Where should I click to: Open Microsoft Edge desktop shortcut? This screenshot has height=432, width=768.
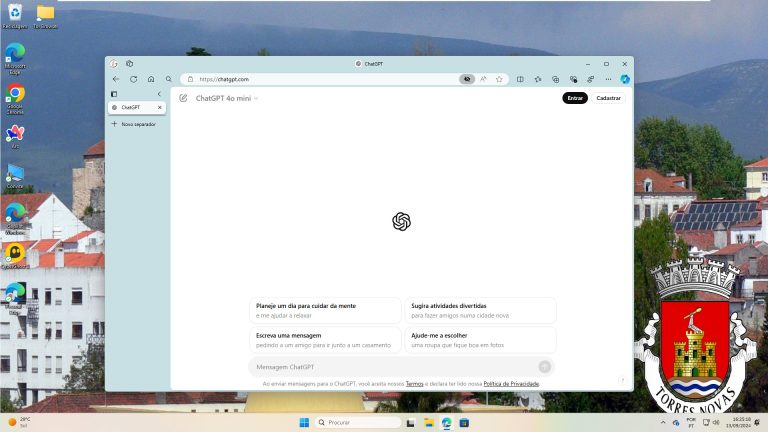pyautogui.click(x=15, y=58)
